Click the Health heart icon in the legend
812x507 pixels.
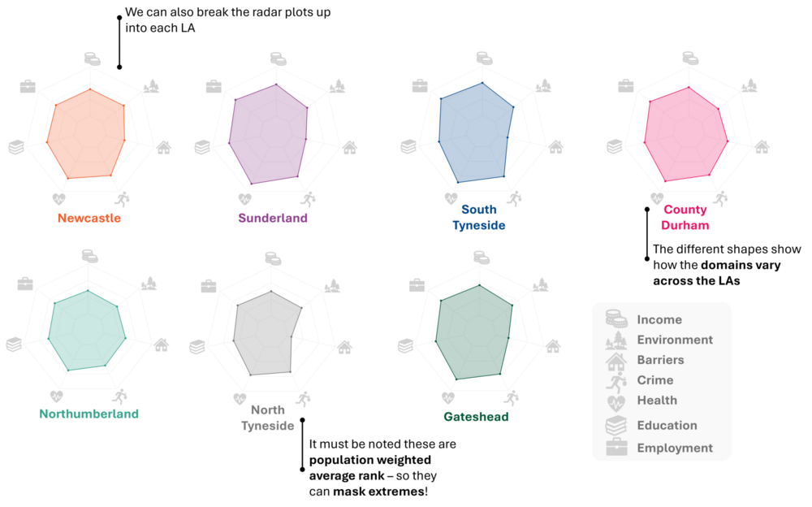tap(616, 401)
